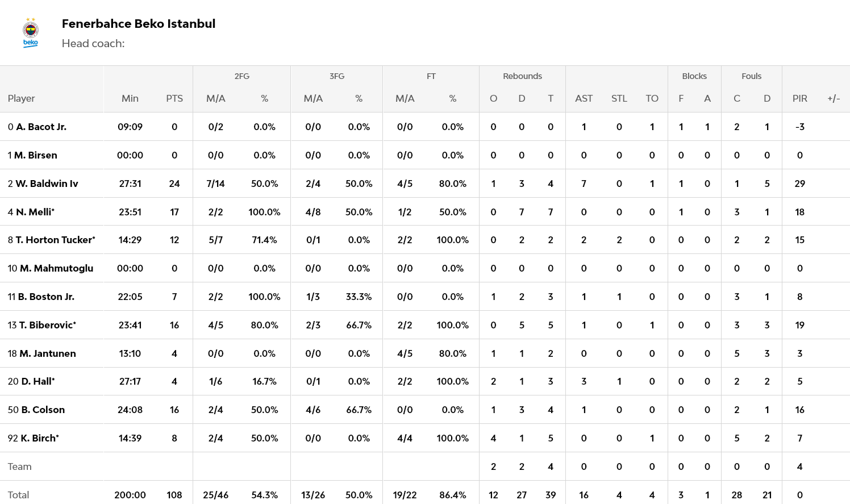Open the Fenerbahce Beko Istanbul team link
850x504 pixels.
[138, 24]
